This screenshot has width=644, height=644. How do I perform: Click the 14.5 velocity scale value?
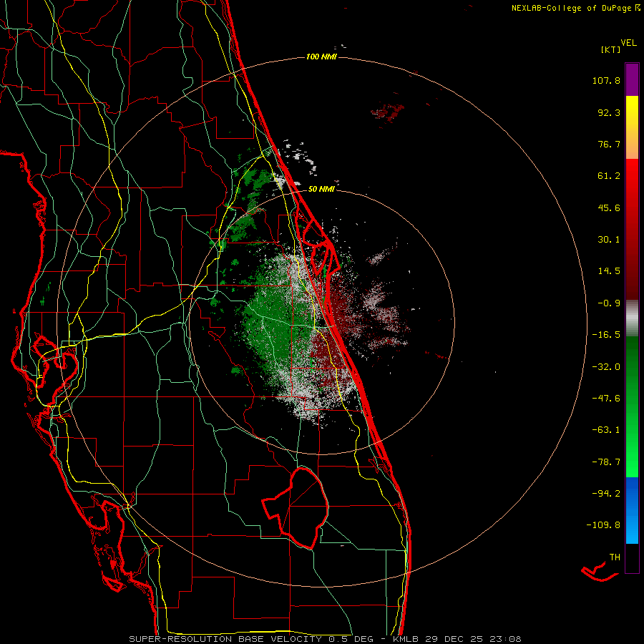point(609,271)
